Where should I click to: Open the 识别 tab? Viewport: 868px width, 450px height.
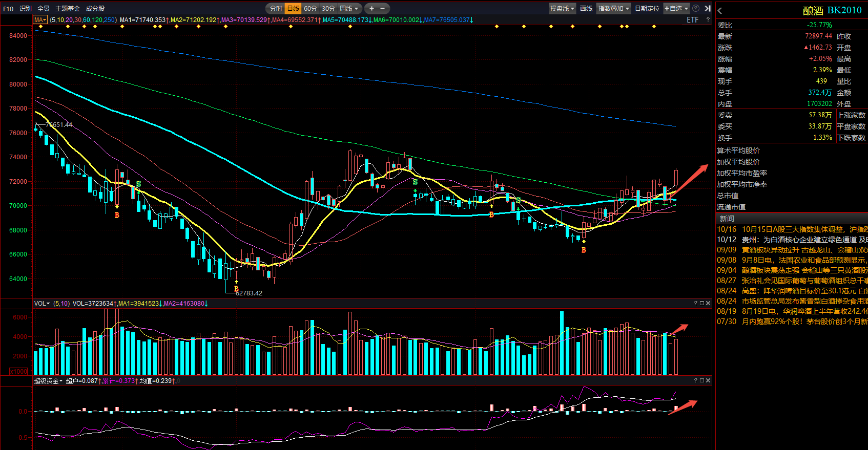26,9
